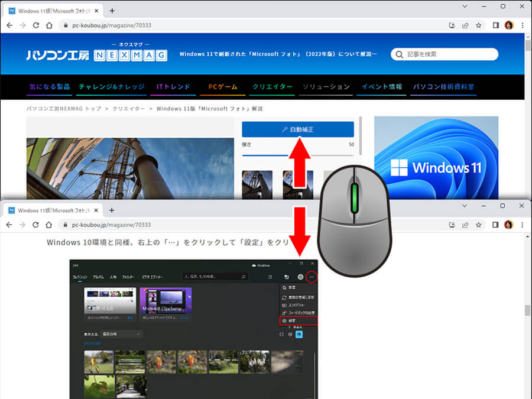Open Chrome three-dot menu in lower browser
Image resolution: width=532 pixels, height=399 pixels.
522,225
